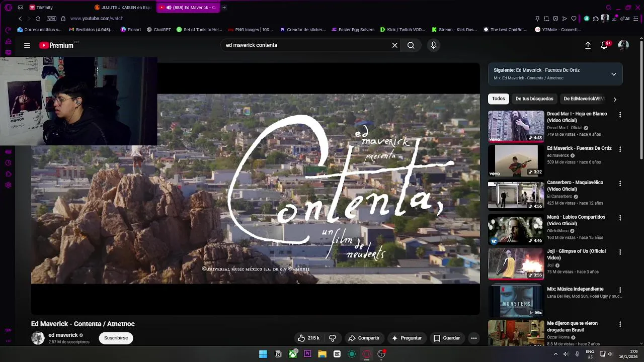This screenshot has height=362, width=644.
Task: Go back with the browser back arrow
Action: (20, 19)
